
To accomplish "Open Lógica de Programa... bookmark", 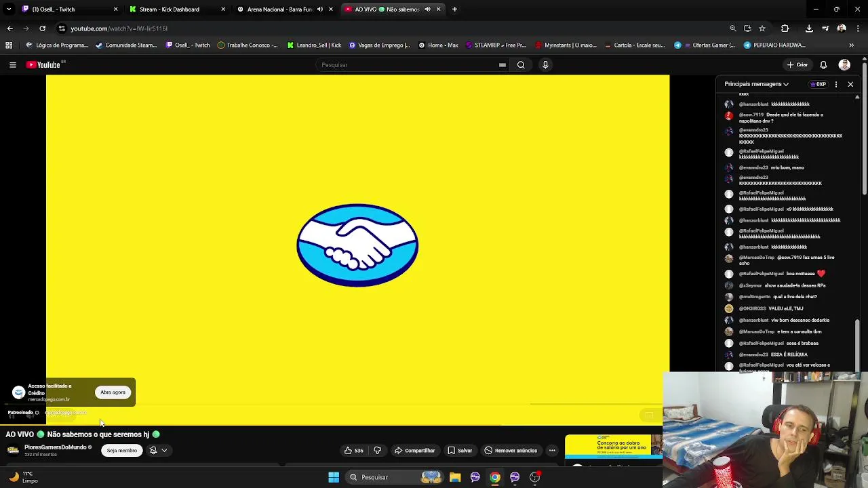I will (57, 45).
